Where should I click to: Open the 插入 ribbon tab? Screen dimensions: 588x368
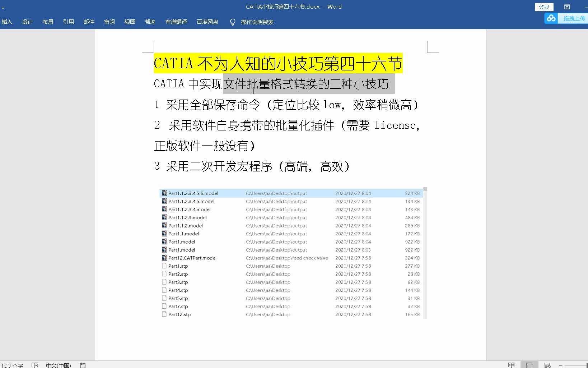tap(7, 22)
